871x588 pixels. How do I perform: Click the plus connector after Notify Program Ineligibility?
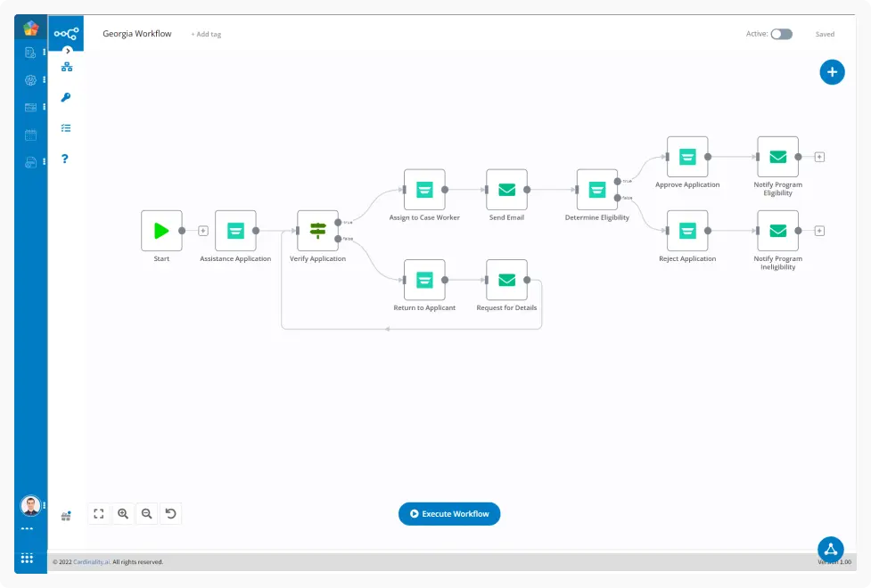[819, 231]
